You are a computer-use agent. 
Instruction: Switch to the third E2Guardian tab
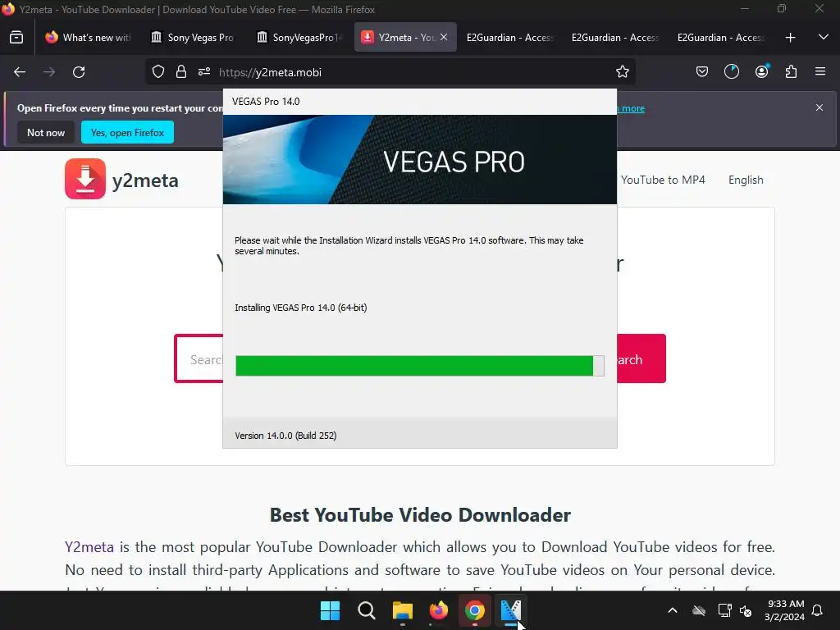[x=720, y=38]
